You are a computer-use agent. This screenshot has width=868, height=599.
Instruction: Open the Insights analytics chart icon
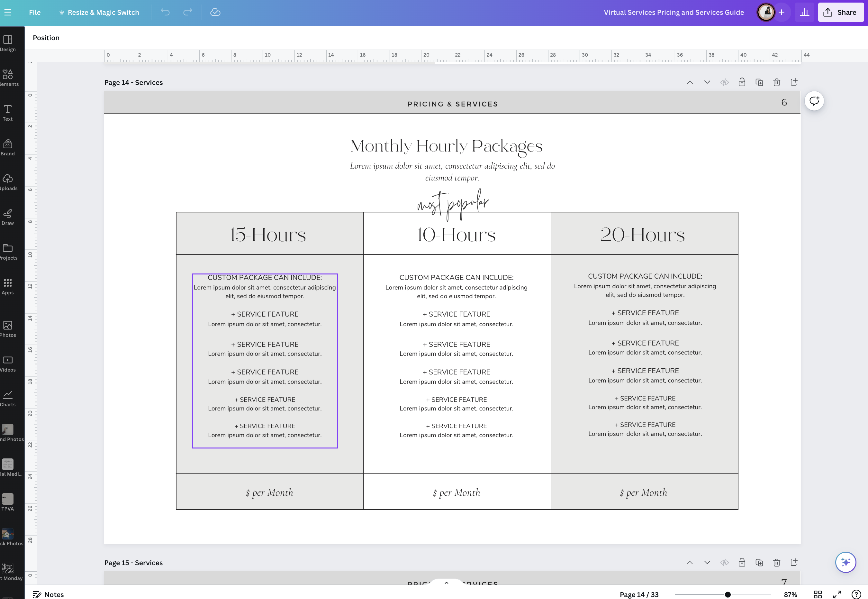coord(805,12)
